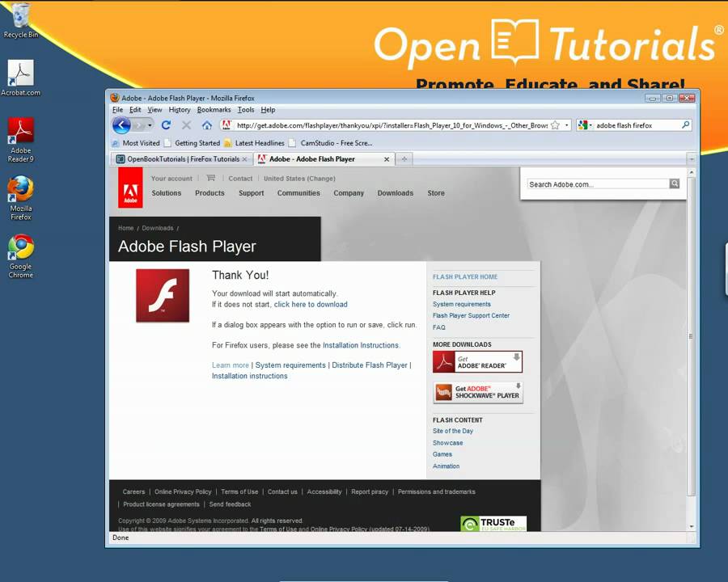Screen dimensions: 728x582
Task: Open the Edit menu
Action: coord(135,110)
